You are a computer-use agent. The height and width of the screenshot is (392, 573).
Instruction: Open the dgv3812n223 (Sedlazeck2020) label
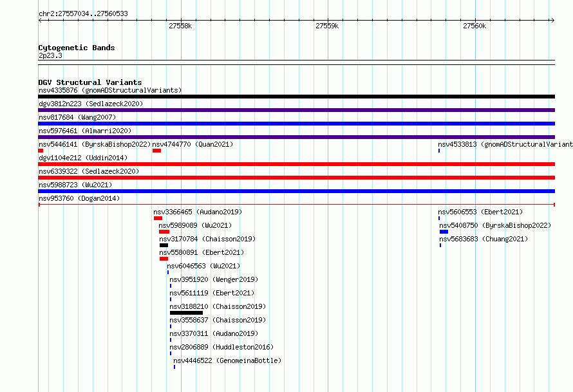(x=91, y=104)
